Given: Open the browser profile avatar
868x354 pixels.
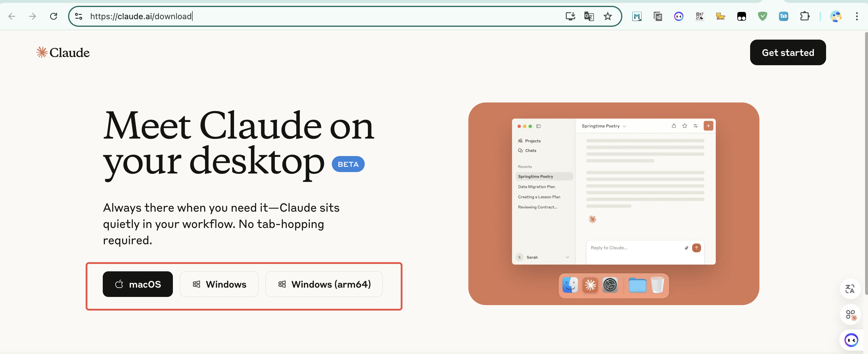Looking at the screenshot, I should [836, 16].
